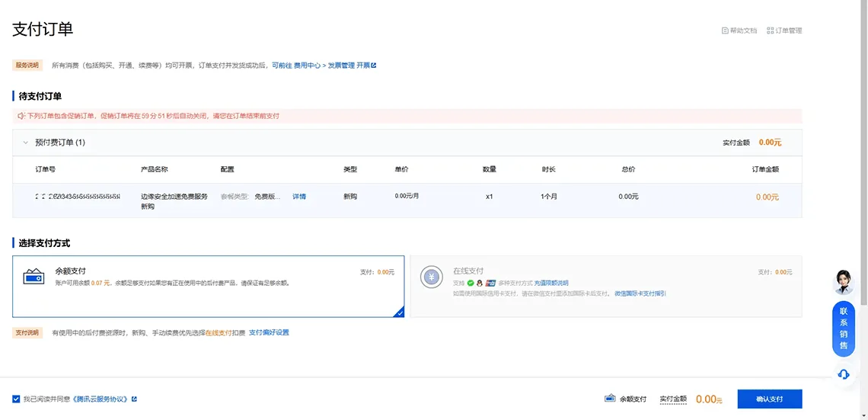868x420 pixels.
Task: Select the 在线支付 payment option
Action: pos(606,287)
